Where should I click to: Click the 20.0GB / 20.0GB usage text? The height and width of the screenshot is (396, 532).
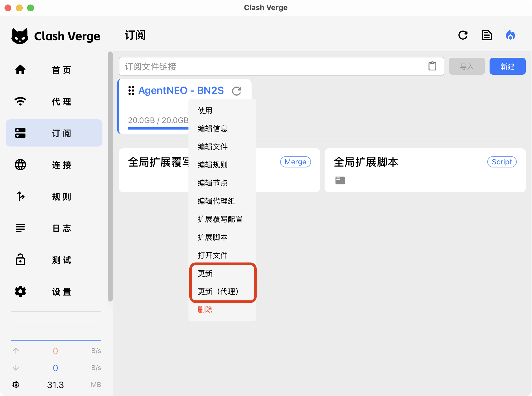coord(158,120)
